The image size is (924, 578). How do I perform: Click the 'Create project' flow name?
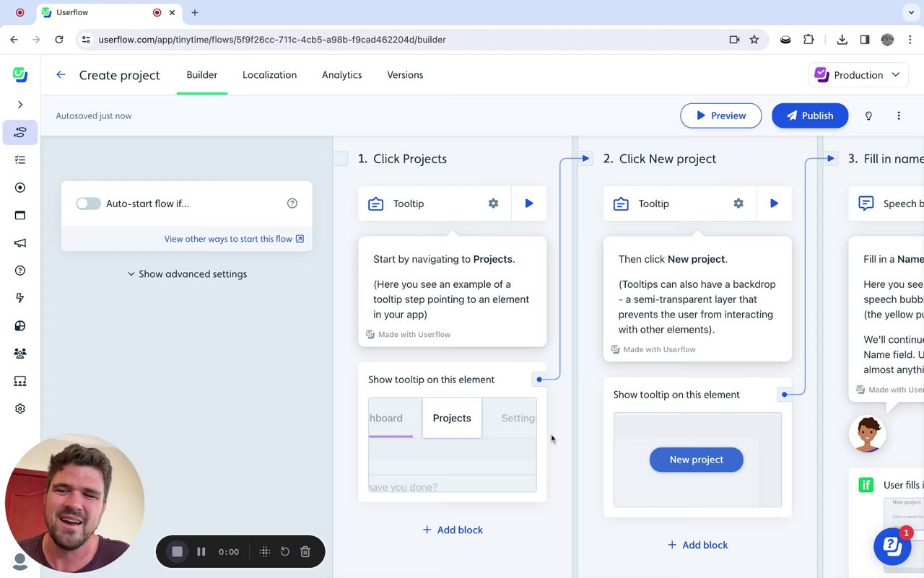coord(120,75)
